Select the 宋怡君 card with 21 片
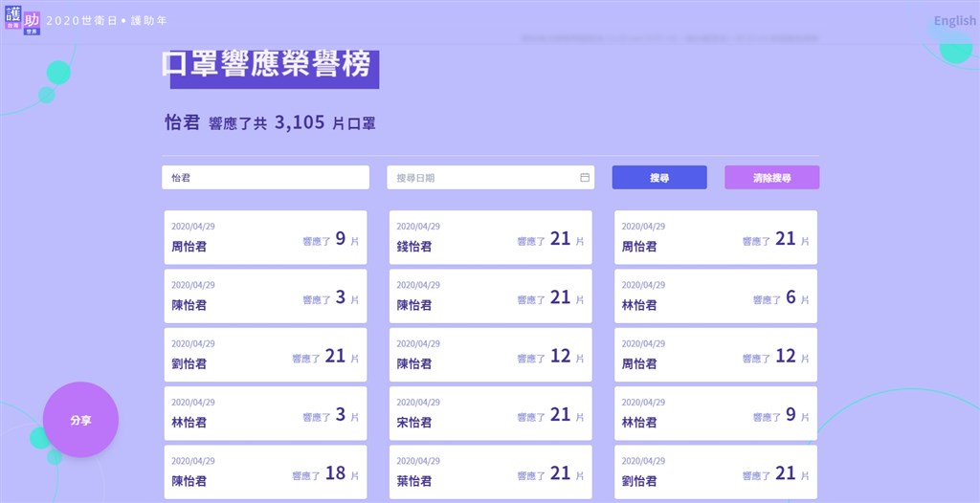Image resolution: width=980 pixels, height=503 pixels. pyautogui.click(x=491, y=414)
